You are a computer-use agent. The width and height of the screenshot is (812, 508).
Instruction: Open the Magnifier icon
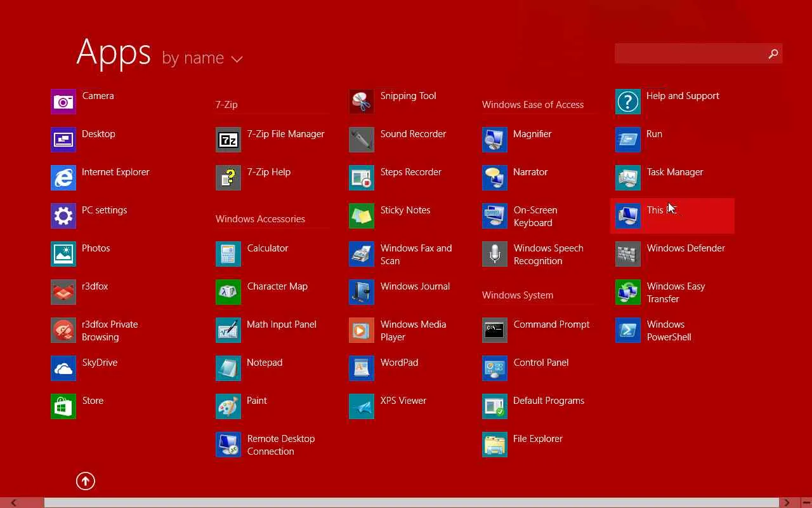point(495,140)
